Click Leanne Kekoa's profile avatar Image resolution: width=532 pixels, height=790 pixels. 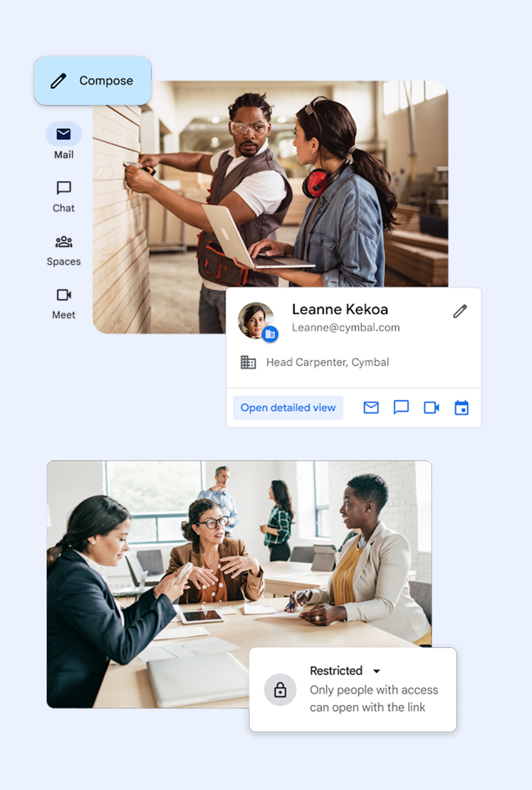point(256,320)
